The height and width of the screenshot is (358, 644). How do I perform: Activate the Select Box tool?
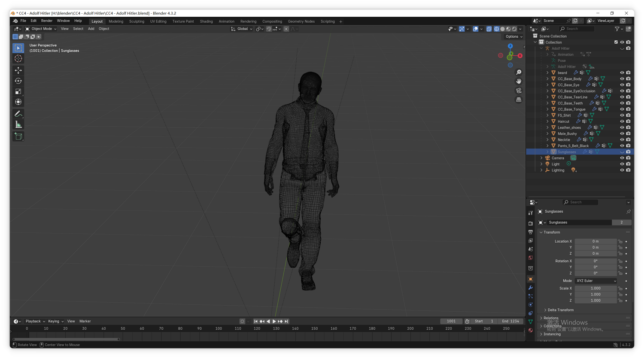coord(18,48)
